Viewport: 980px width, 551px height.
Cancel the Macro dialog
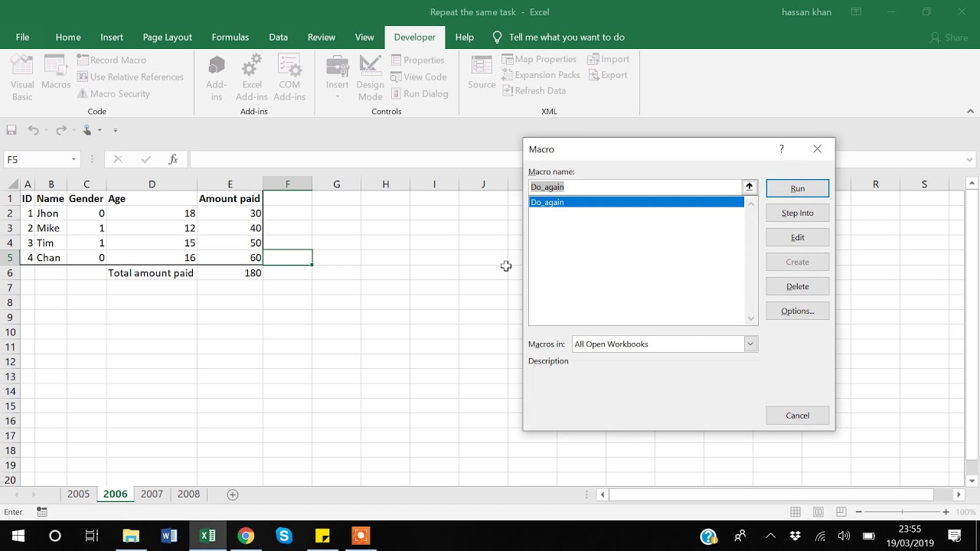797,416
